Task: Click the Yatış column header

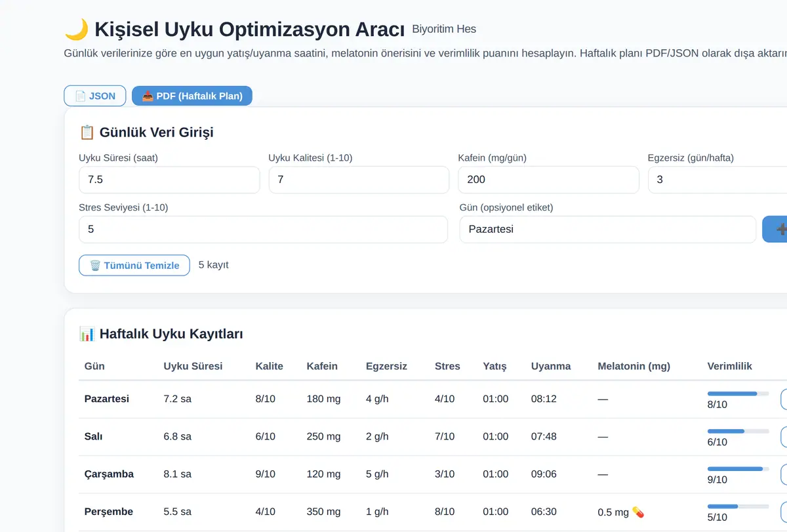Action: [x=494, y=366]
